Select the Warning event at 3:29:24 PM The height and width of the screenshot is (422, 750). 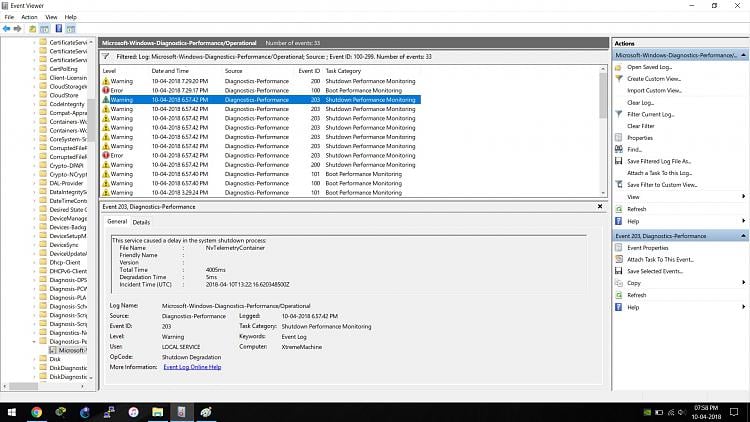(261, 193)
